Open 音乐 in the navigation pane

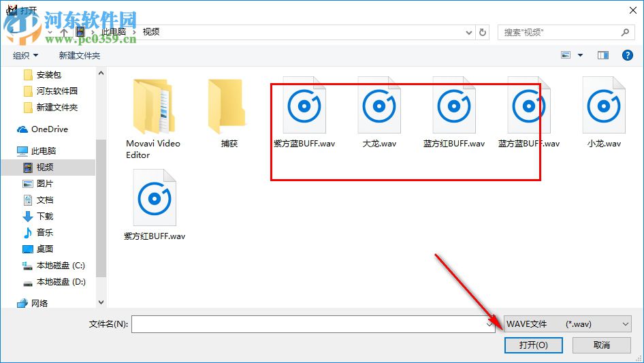pos(38,233)
